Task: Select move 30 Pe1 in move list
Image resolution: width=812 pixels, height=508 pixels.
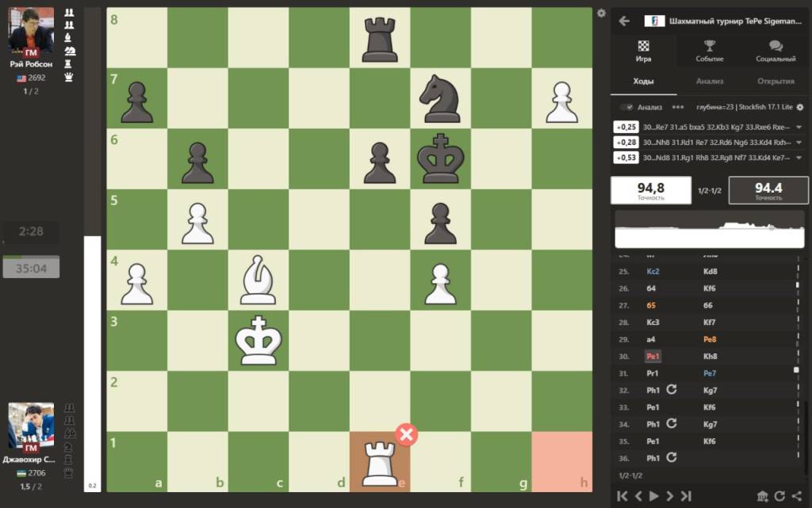Action: (631, 356)
